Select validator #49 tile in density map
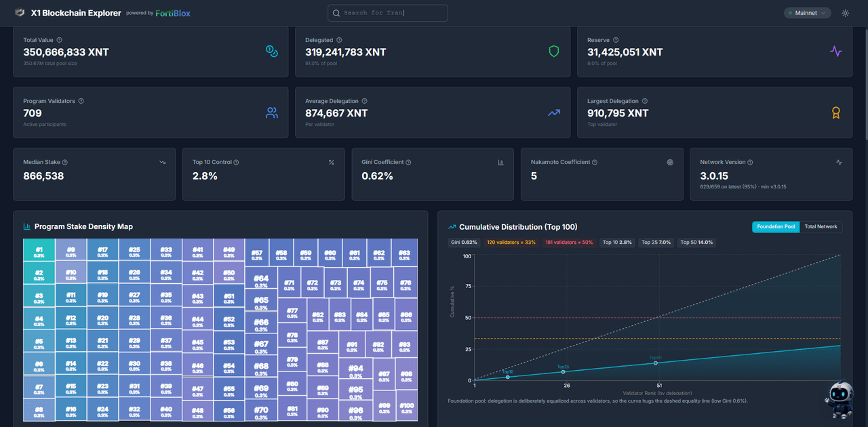 tap(229, 249)
